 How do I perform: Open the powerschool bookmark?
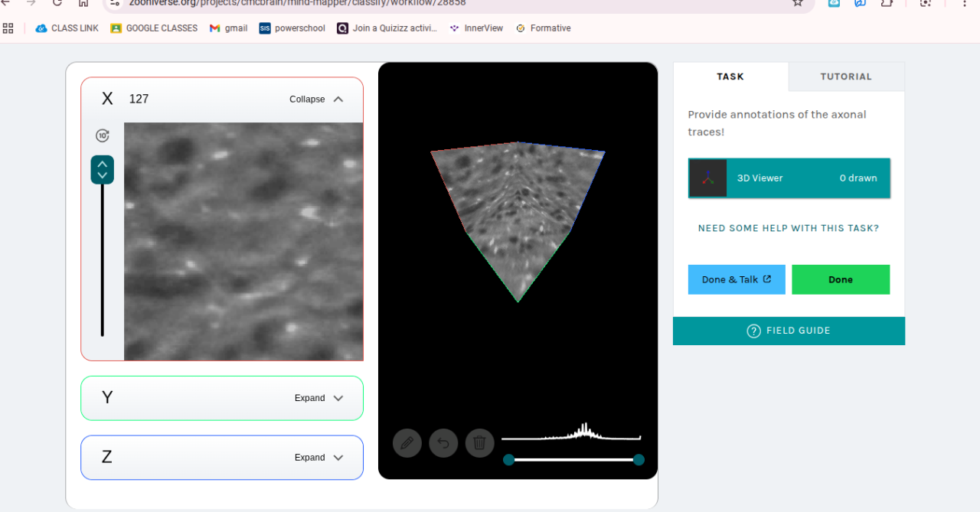pyautogui.click(x=292, y=28)
